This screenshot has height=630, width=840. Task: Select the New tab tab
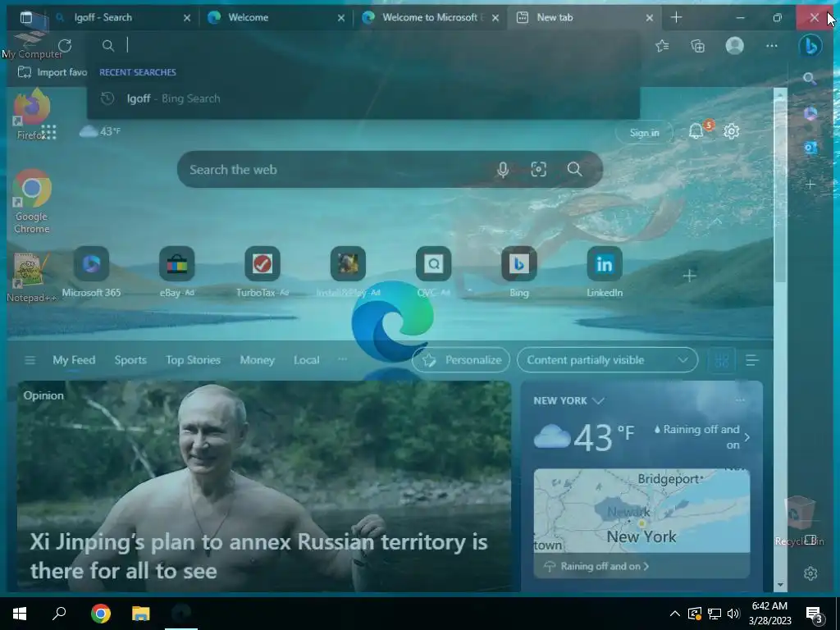(584, 18)
